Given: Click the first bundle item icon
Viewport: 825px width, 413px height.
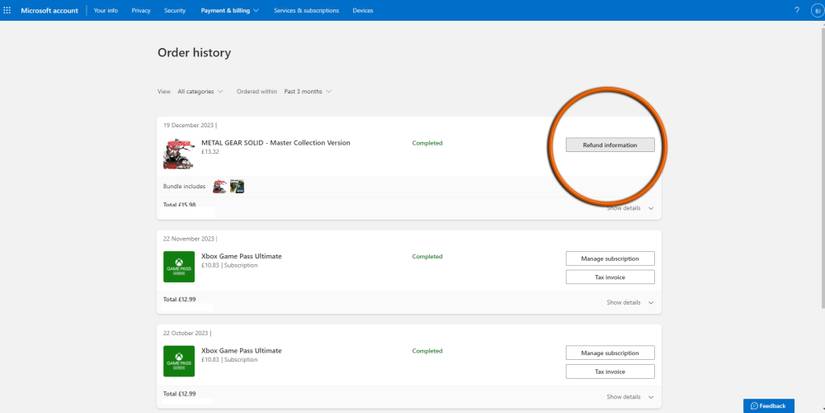Looking at the screenshot, I should (x=220, y=186).
